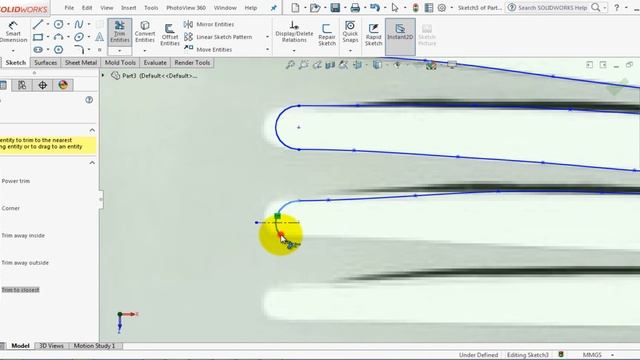Viewport: 640px width, 360px height.
Task: Choose the Power trim option
Action: tap(16, 181)
